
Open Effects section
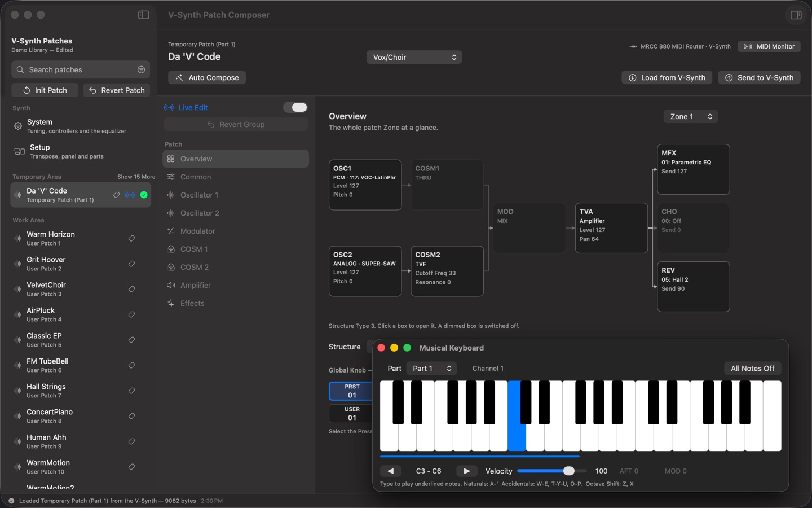coord(236,303)
